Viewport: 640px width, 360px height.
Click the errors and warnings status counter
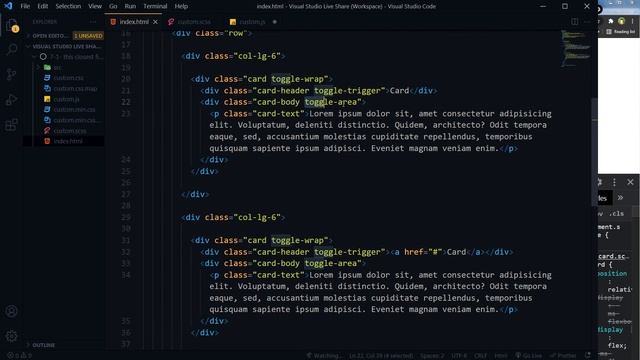19,356
